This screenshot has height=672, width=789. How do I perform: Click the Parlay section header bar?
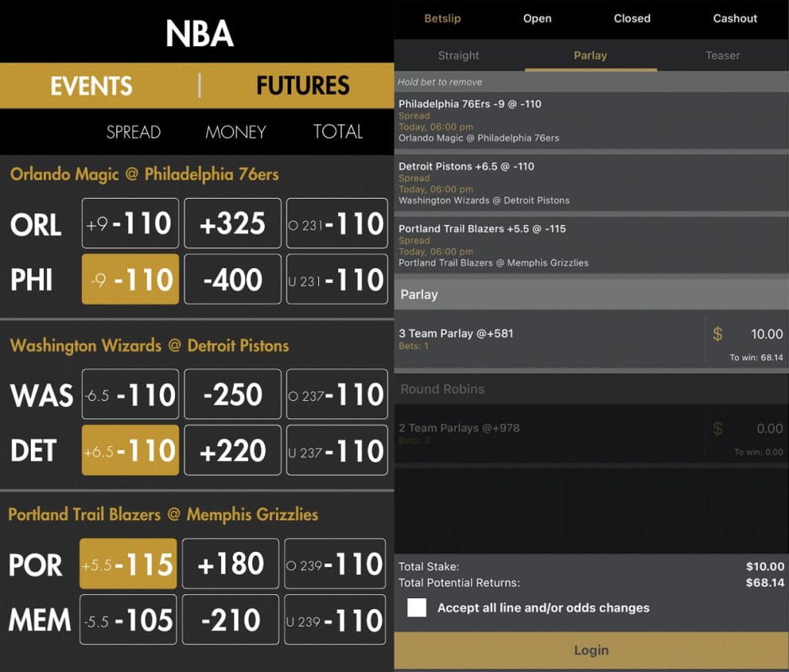click(x=591, y=294)
